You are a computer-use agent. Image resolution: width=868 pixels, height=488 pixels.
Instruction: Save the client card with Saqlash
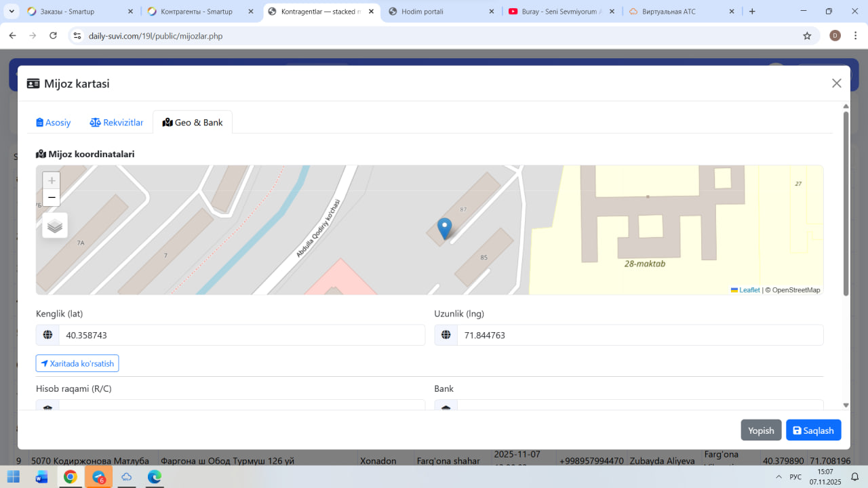coord(813,430)
